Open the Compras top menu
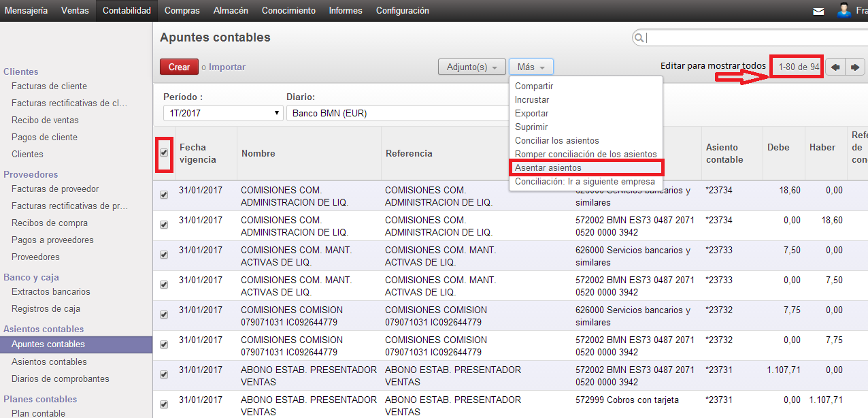 [x=182, y=11]
